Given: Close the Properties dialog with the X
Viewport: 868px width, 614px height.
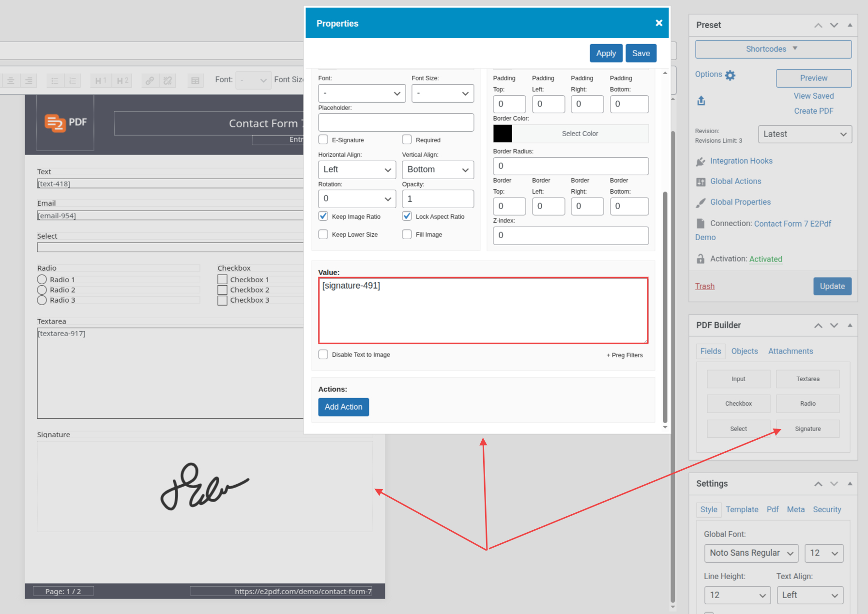Looking at the screenshot, I should click(x=658, y=23).
